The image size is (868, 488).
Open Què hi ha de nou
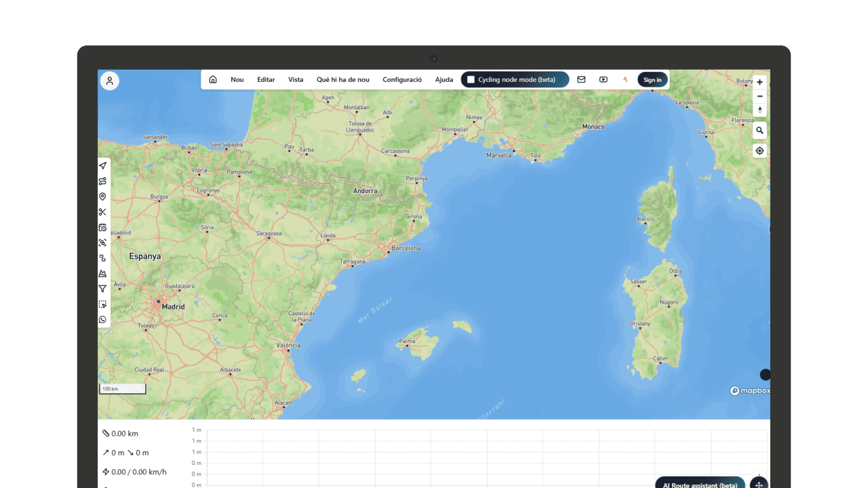pyautogui.click(x=343, y=79)
